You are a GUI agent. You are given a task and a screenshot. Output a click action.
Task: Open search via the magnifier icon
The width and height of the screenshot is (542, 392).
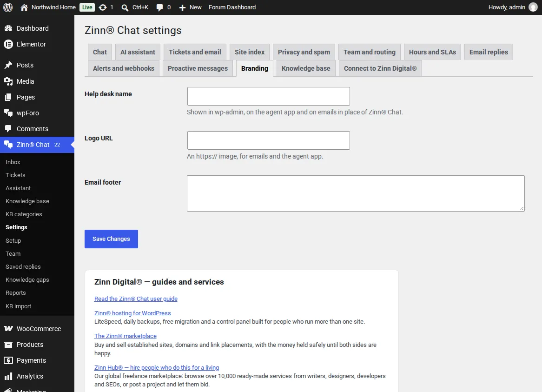125,7
